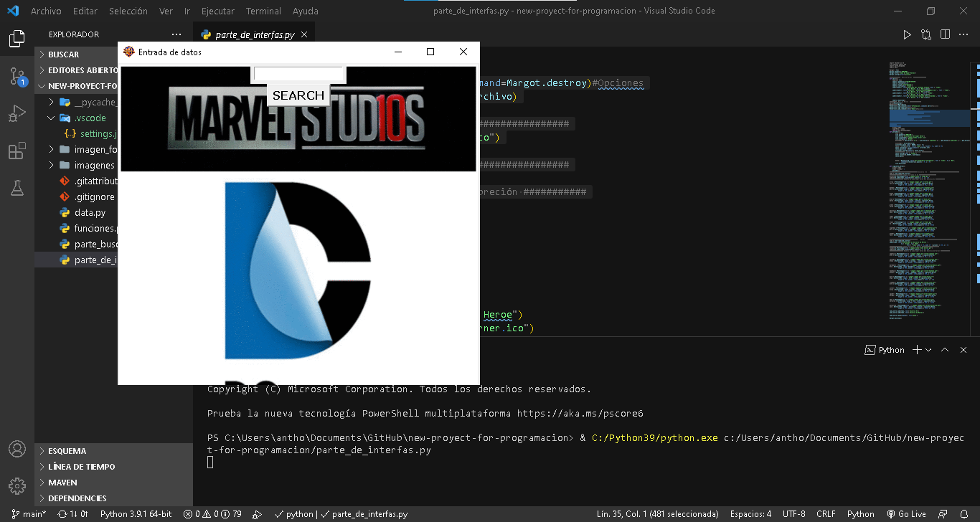Click new terminal plus icon
The image size is (980, 522).
point(916,350)
